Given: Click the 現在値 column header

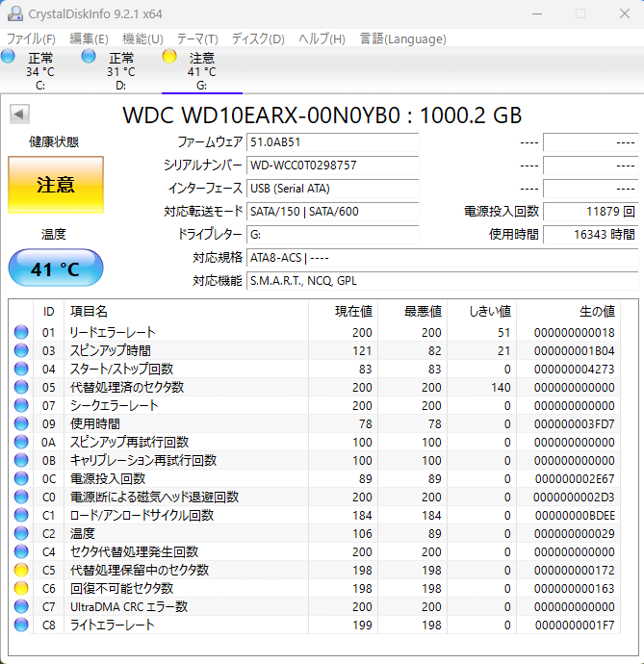Looking at the screenshot, I should coord(344,312).
